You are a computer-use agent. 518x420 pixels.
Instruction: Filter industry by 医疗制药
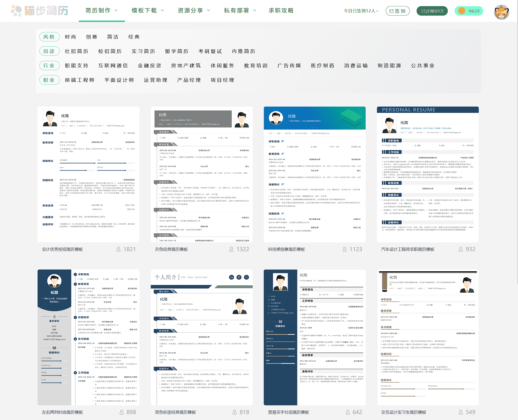point(323,66)
